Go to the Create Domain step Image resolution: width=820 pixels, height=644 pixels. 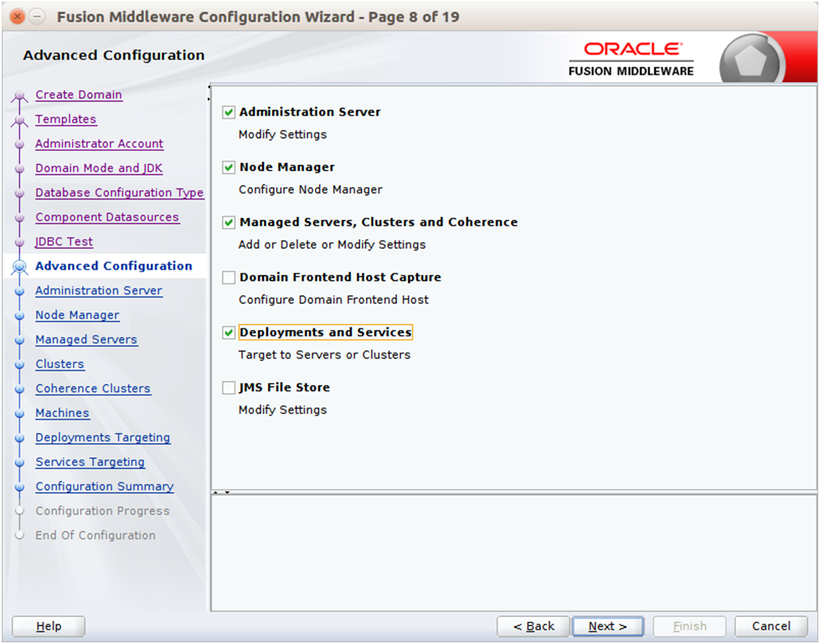point(79,95)
